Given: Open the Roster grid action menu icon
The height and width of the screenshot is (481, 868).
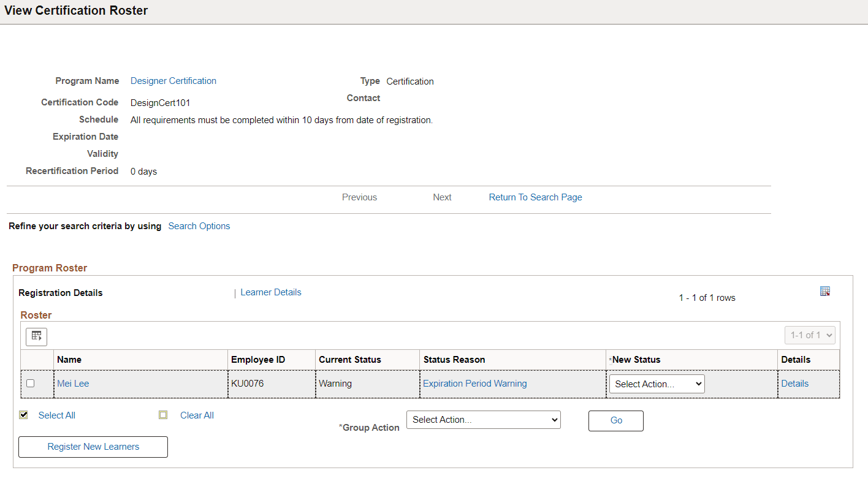Looking at the screenshot, I should [x=36, y=336].
